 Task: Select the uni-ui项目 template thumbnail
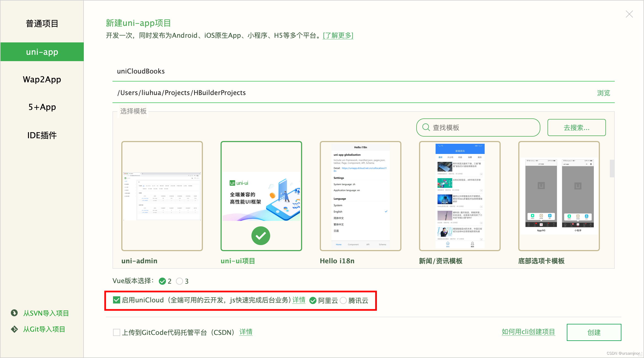261,196
